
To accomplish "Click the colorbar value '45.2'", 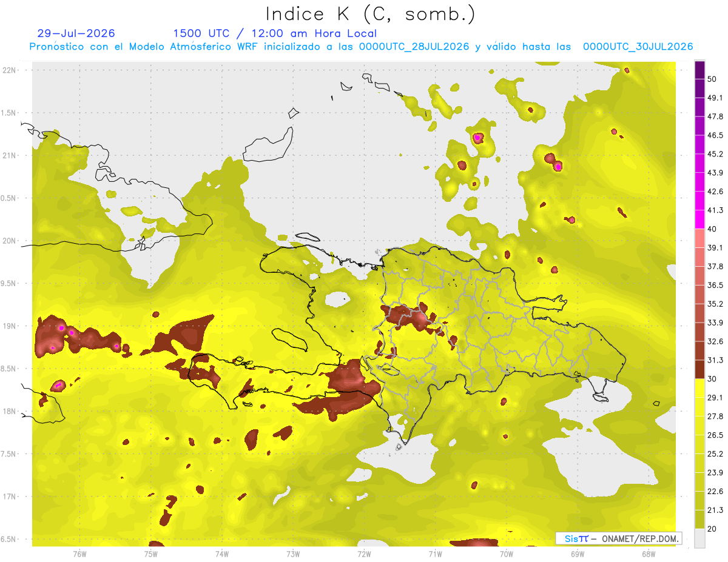I will (x=715, y=154).
